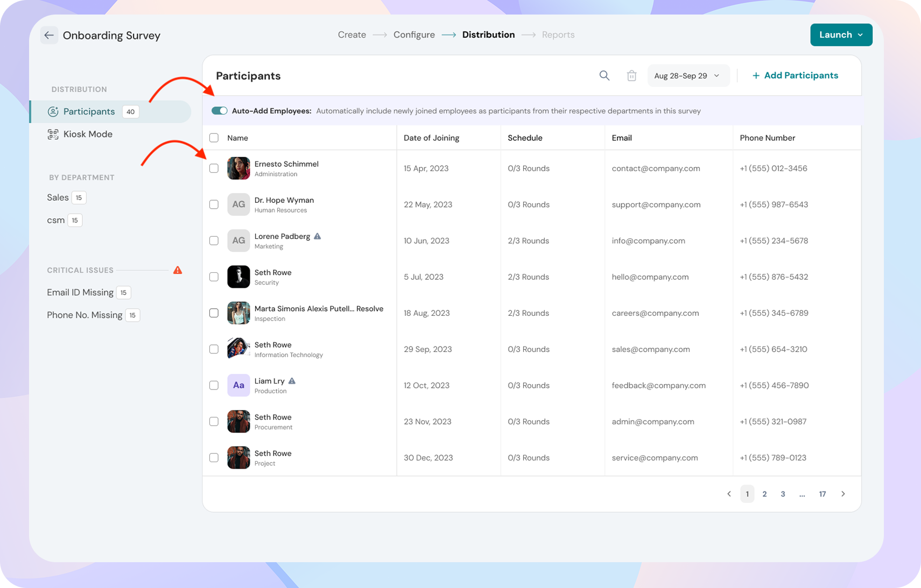
Task: Check the select-all checkbox in header
Action: click(214, 138)
